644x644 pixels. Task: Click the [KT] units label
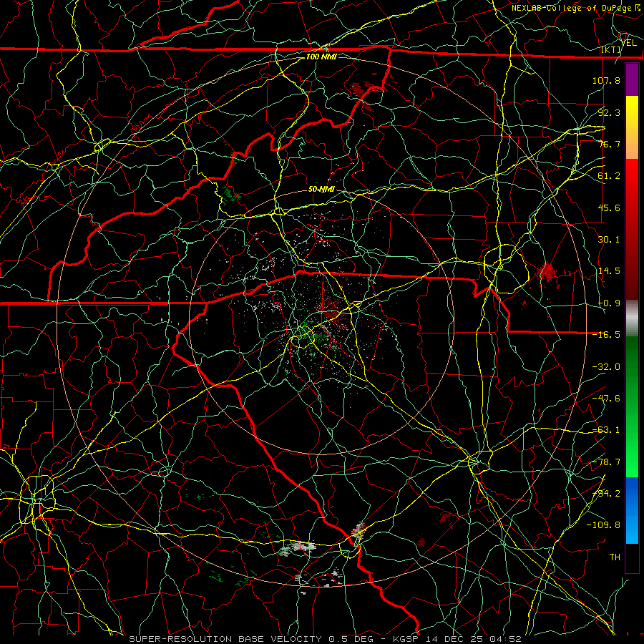(x=611, y=49)
